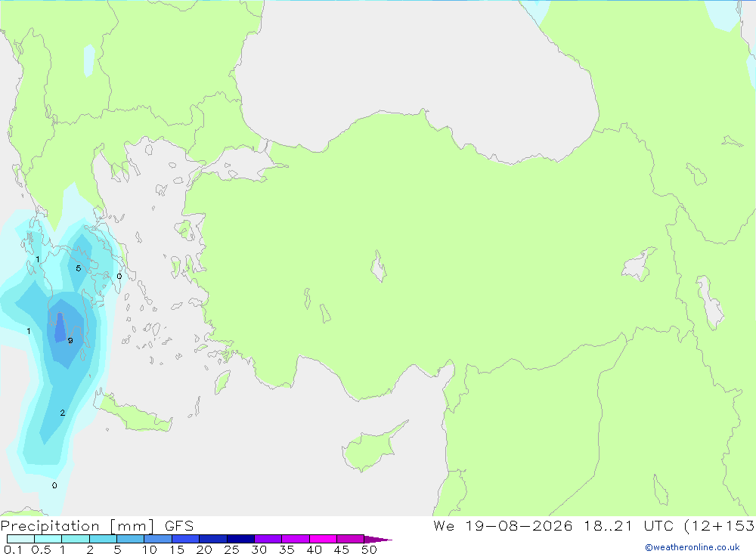Select the "GFS" model label

coord(179,525)
